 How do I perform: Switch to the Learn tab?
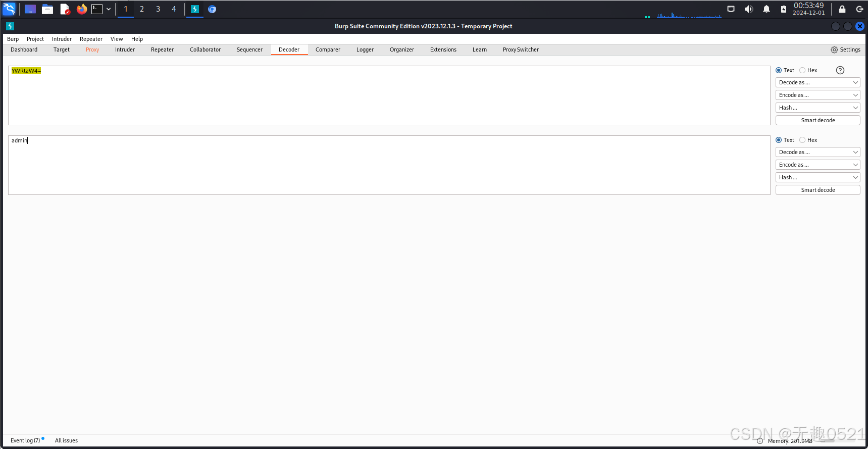pyautogui.click(x=480, y=49)
